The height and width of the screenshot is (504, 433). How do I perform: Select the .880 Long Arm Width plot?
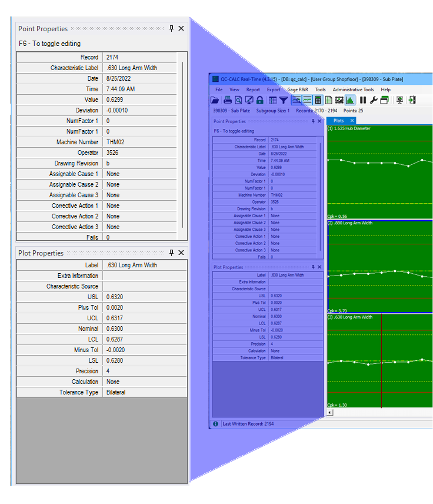pyautogui.click(x=379, y=267)
